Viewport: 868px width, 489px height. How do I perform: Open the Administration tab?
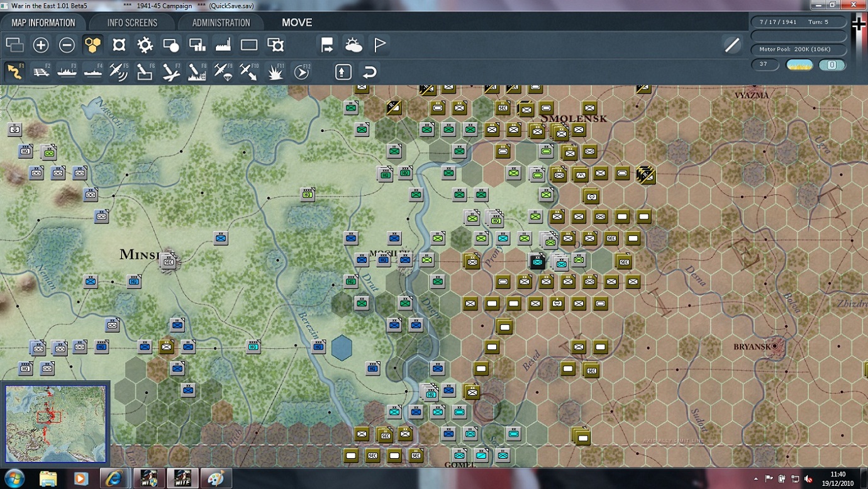point(221,23)
